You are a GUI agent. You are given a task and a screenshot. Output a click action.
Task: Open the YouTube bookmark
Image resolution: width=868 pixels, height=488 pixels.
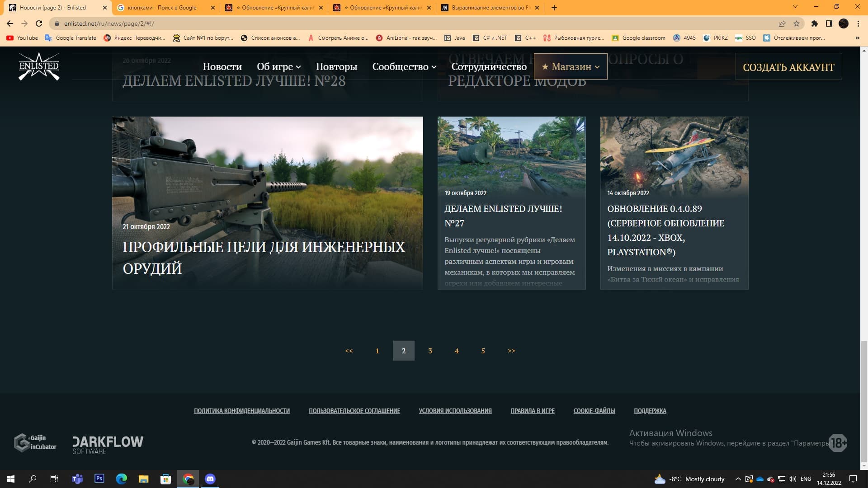point(23,38)
